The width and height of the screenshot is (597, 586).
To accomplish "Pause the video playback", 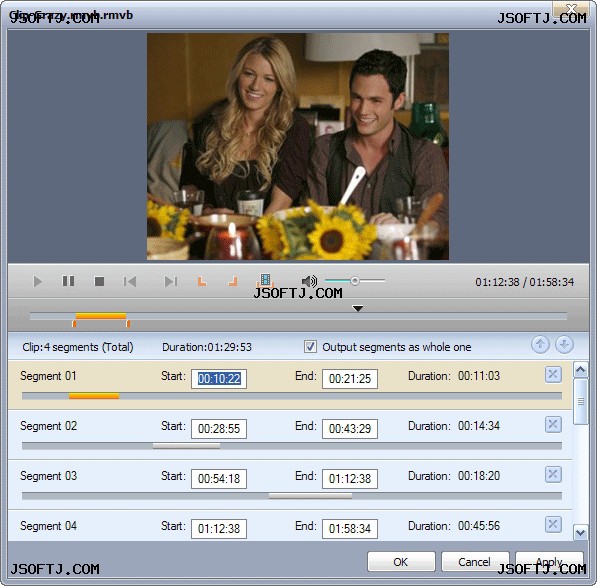I will (x=68, y=281).
